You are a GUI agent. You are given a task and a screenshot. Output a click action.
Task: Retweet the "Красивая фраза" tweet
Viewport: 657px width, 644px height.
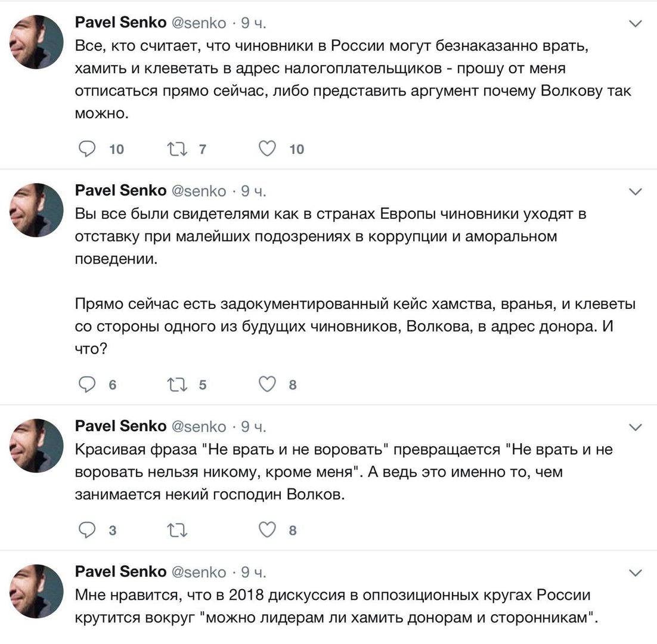(x=176, y=530)
